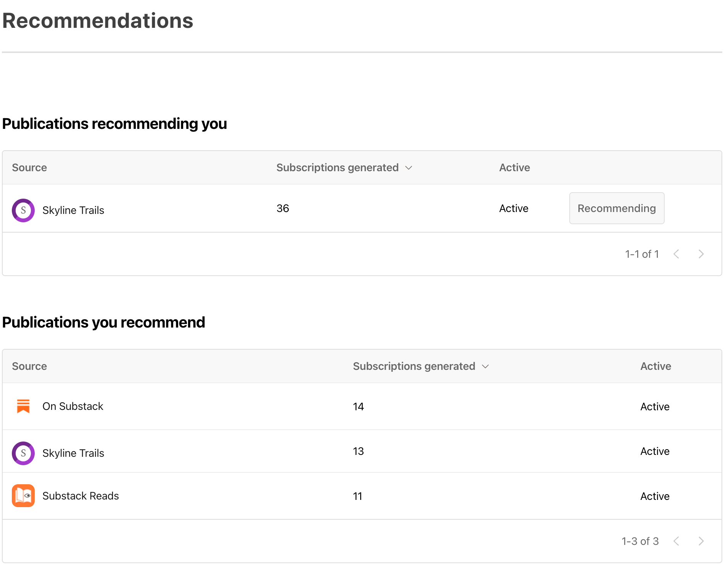Click the On Substack row entry
The image size is (728, 575).
tap(73, 406)
